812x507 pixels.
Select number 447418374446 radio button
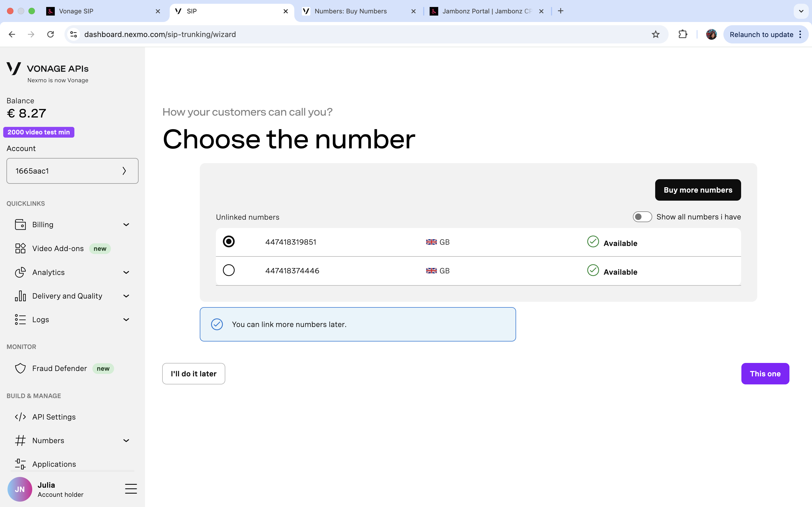click(229, 270)
